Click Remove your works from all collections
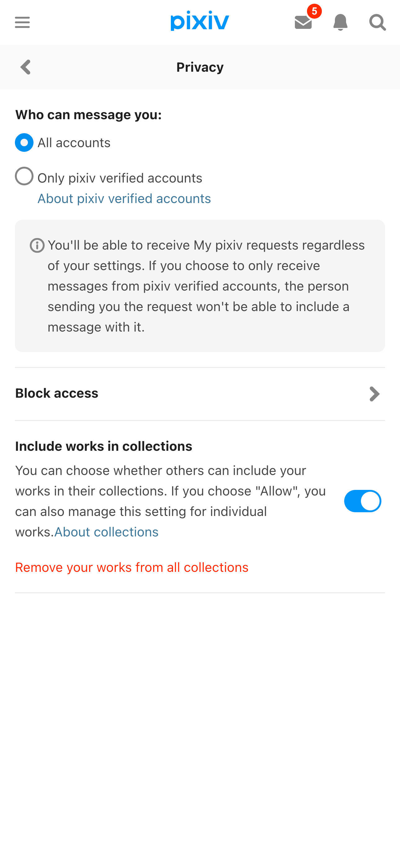The width and height of the screenshot is (400, 868). pos(132,567)
